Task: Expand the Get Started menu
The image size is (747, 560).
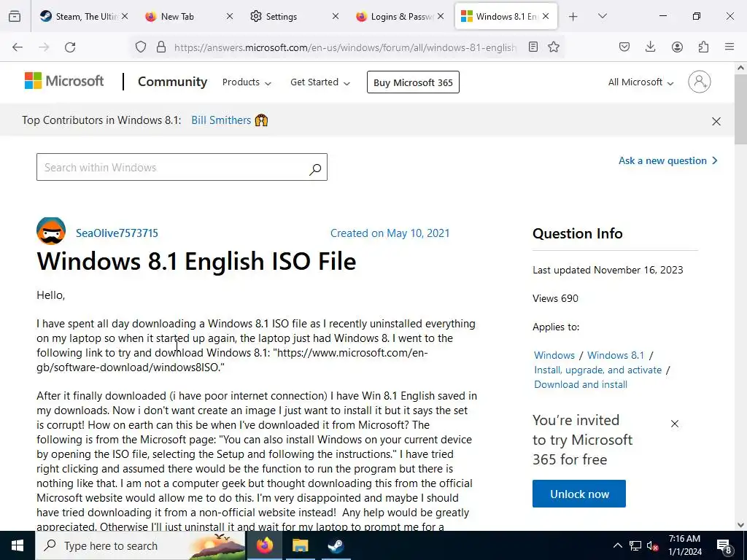Action: [320, 82]
